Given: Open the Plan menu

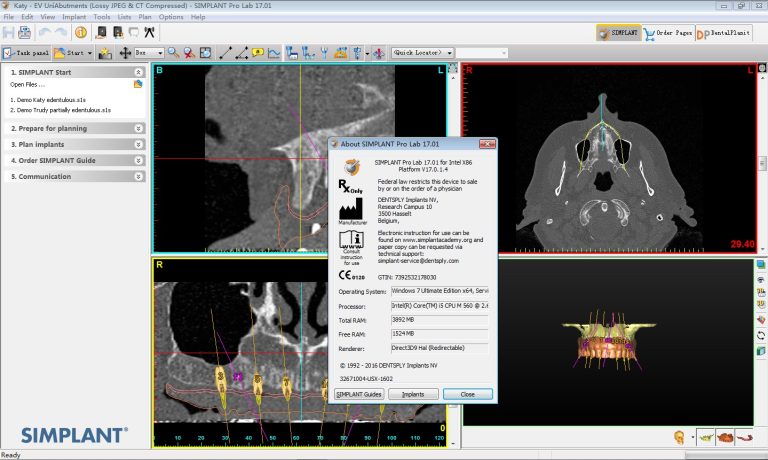Looking at the screenshot, I should click(145, 17).
